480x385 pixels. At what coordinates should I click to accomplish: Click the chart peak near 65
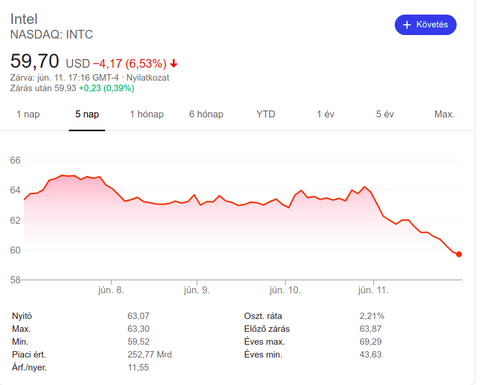[x=62, y=175]
